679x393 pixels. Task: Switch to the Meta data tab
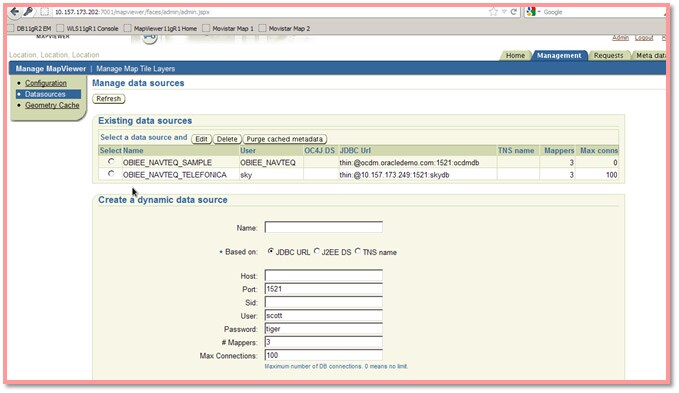650,55
